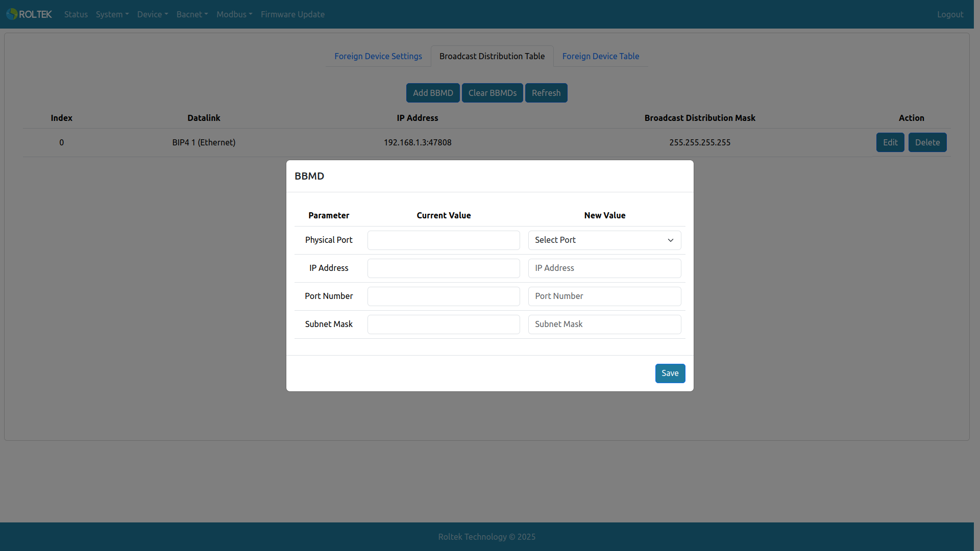Viewport: 980px width, 551px height.
Task: Open the Select Port dropdown
Action: (x=605, y=240)
